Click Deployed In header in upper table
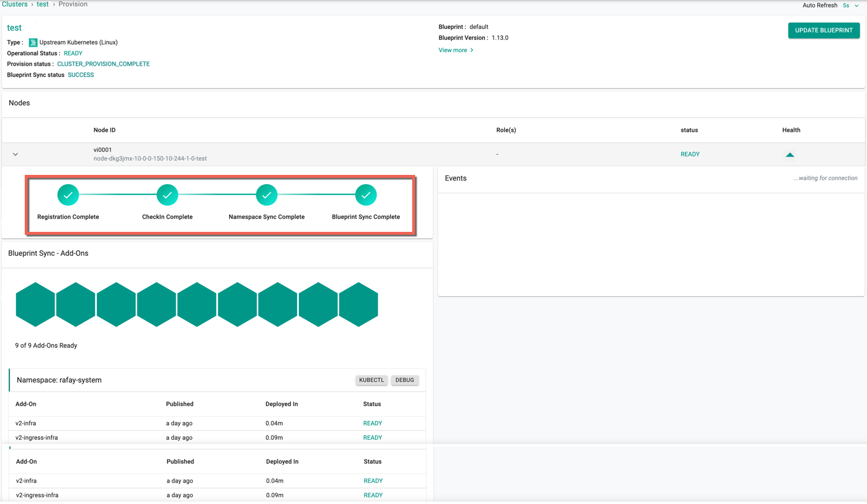The height and width of the screenshot is (504, 867). tap(282, 404)
